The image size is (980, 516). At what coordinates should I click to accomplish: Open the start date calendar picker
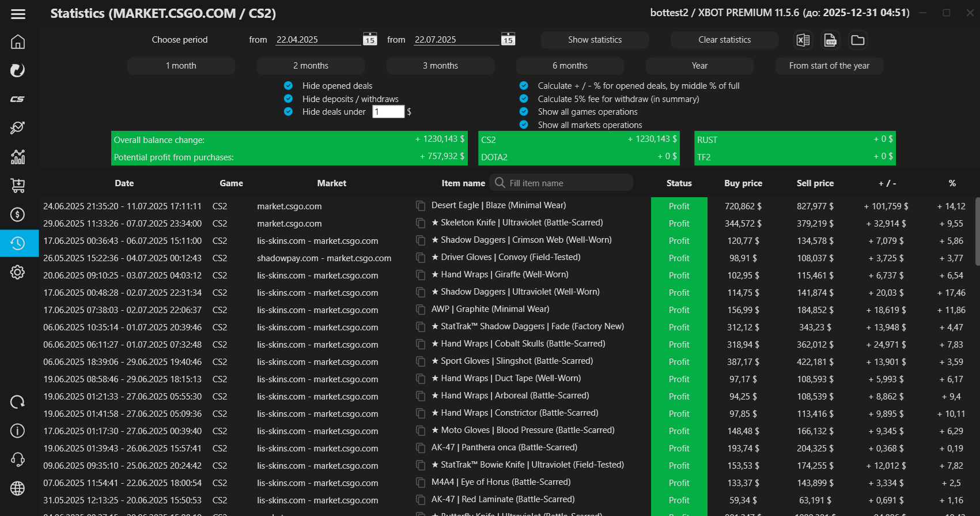tap(370, 39)
